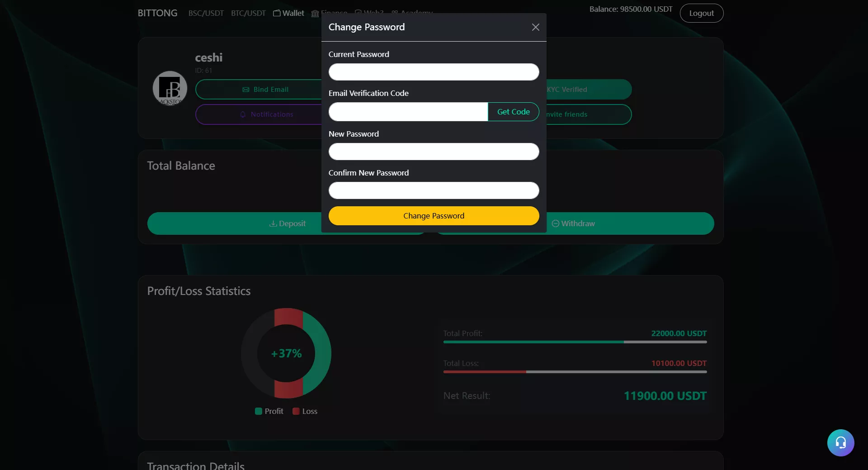The width and height of the screenshot is (868, 470).
Task: Click the Bind Email button
Action: tap(265, 90)
